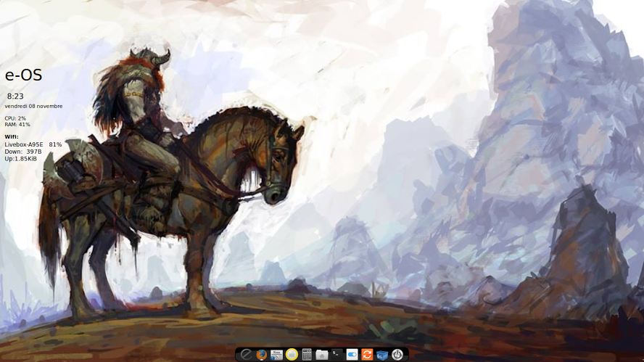Click the power shutdown icon

click(397, 354)
